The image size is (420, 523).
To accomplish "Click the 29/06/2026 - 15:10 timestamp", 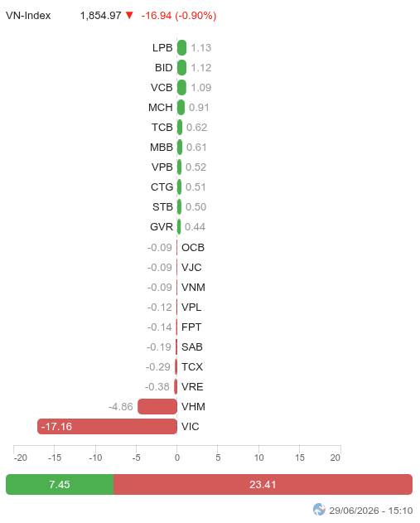I will tap(370, 511).
